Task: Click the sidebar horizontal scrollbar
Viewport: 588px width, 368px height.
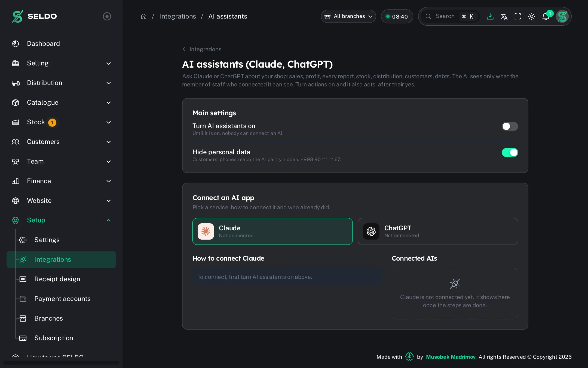Action: coord(61,363)
